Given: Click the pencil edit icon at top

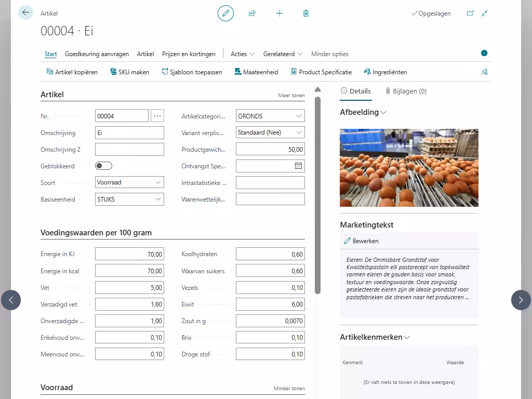Looking at the screenshot, I should (225, 14).
